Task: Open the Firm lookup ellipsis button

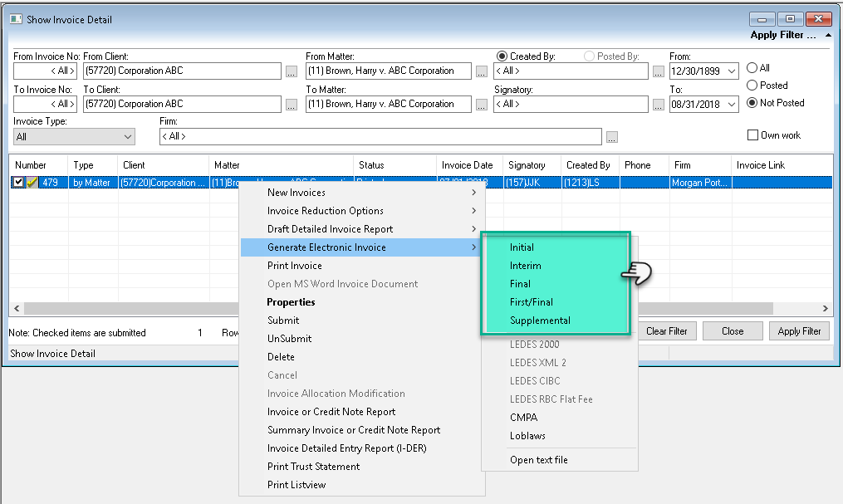Action: click(612, 137)
